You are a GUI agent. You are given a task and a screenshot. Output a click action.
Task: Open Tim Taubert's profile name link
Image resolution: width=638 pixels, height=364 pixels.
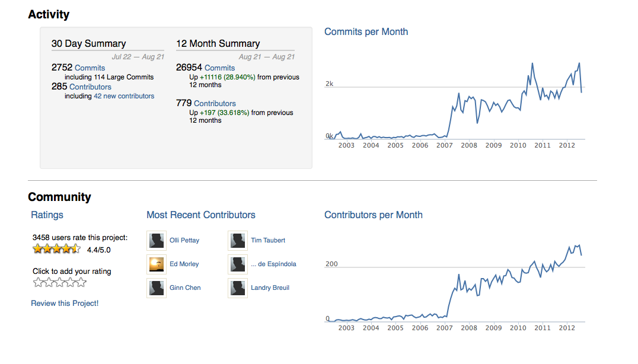pos(268,240)
